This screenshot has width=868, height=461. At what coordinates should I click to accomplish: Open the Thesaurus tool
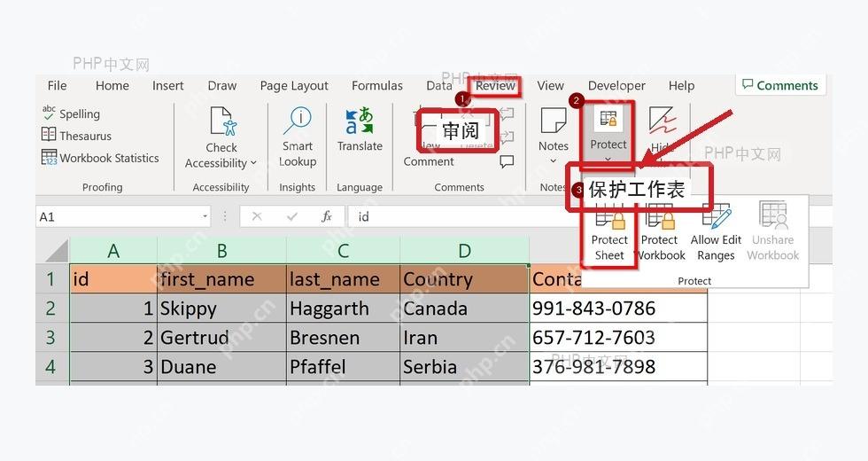point(76,136)
